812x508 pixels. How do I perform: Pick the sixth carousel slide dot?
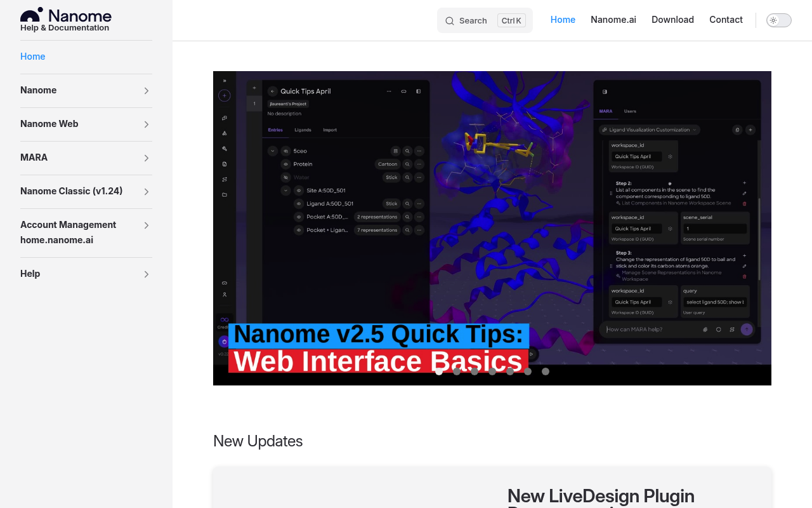(x=528, y=371)
